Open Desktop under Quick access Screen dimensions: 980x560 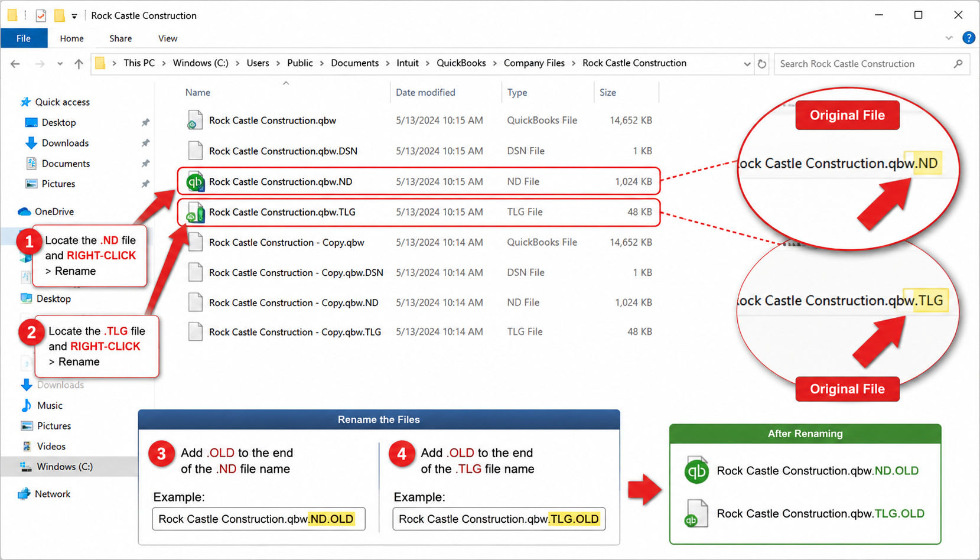pyautogui.click(x=58, y=123)
